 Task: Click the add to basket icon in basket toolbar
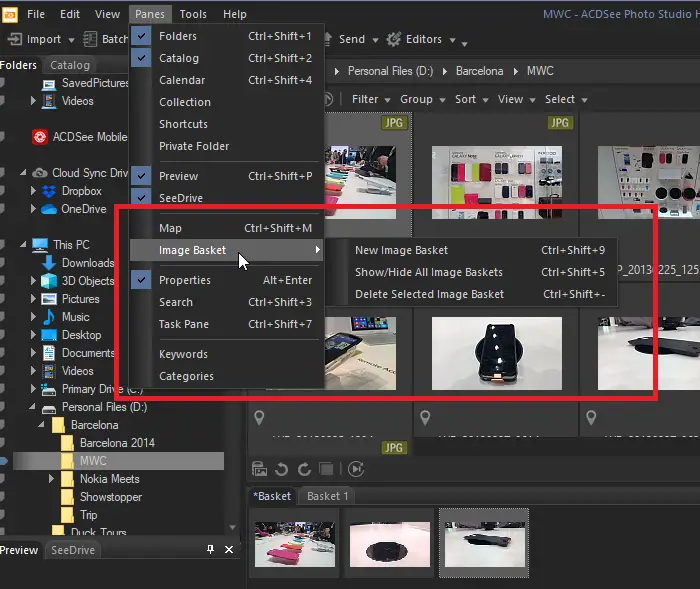[x=259, y=469]
